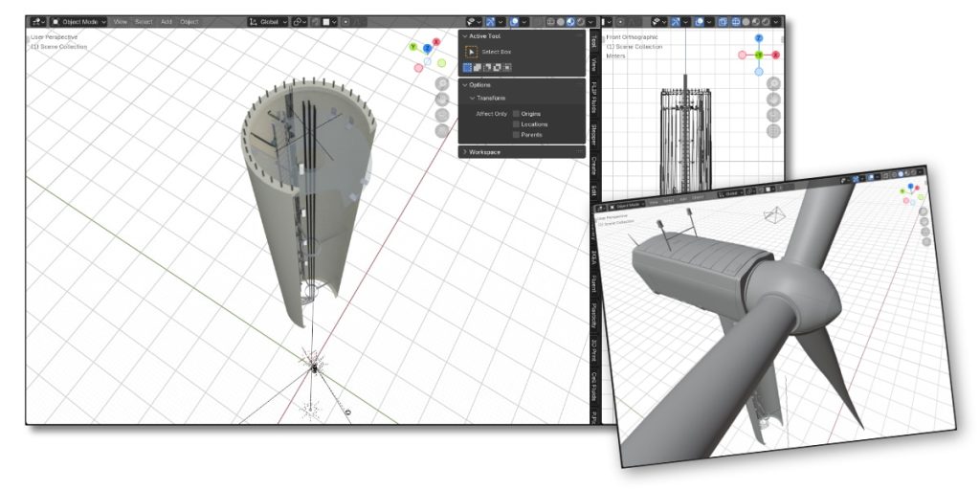Open the Object Mode dropdown in the main viewport

point(78,22)
